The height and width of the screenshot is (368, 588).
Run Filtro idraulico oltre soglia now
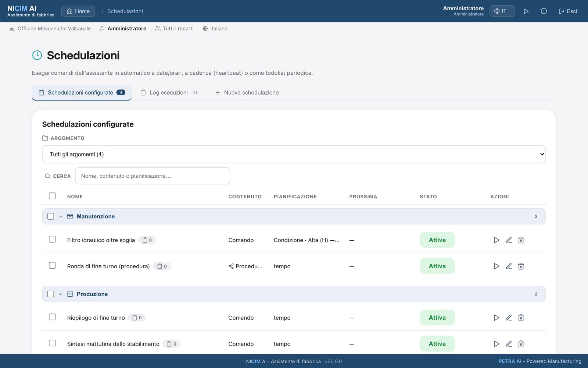496,240
